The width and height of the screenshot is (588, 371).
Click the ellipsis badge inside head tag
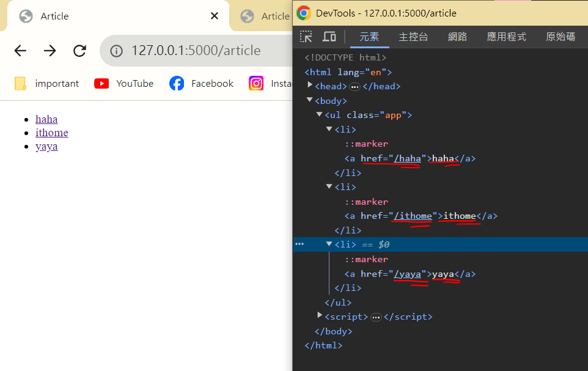(x=355, y=87)
